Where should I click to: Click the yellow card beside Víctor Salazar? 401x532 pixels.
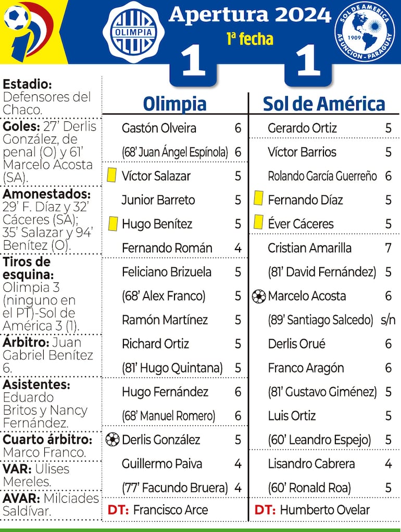(x=111, y=176)
